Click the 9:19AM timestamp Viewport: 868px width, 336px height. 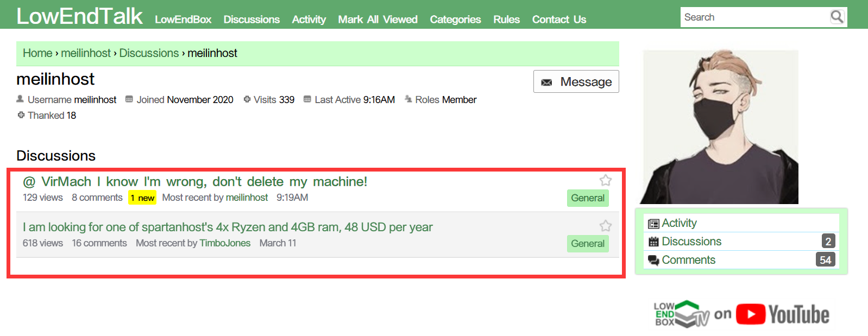(x=292, y=198)
